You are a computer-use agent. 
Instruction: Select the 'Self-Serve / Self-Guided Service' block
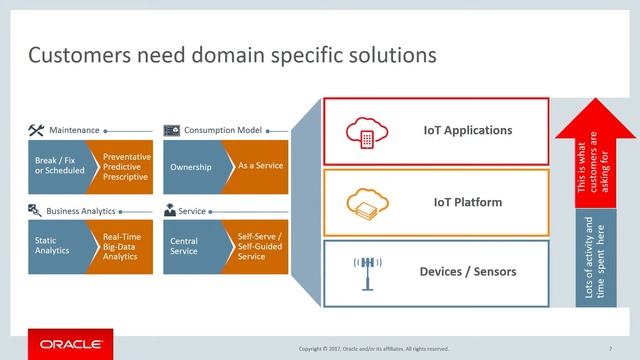(x=256, y=247)
